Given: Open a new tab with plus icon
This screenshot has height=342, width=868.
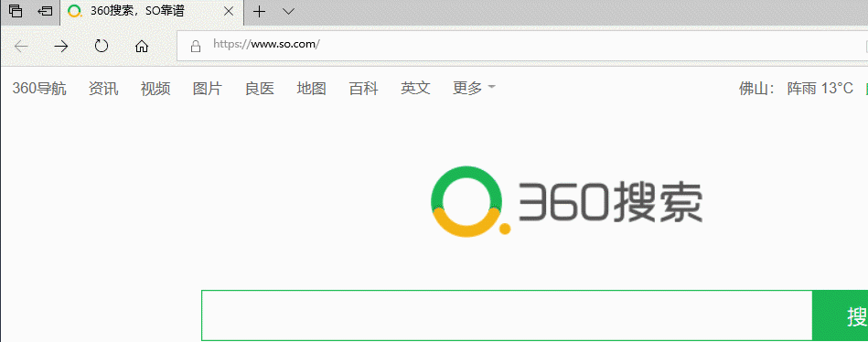Looking at the screenshot, I should [x=259, y=12].
